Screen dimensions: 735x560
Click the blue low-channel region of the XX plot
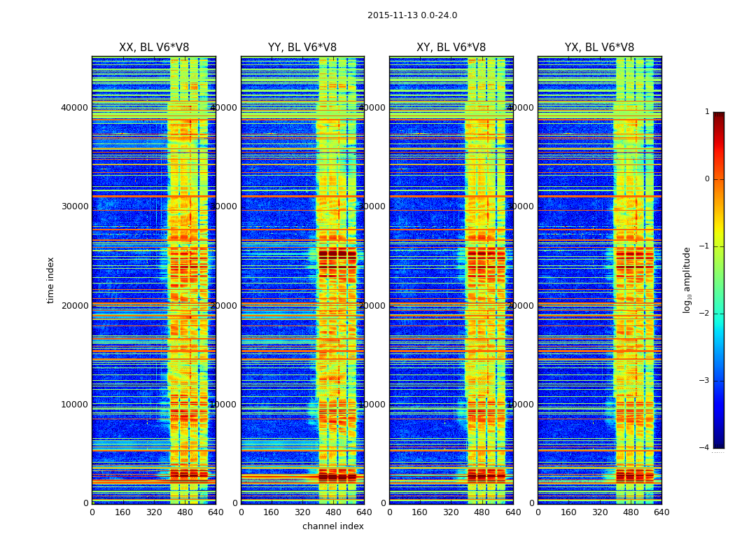click(x=129, y=281)
